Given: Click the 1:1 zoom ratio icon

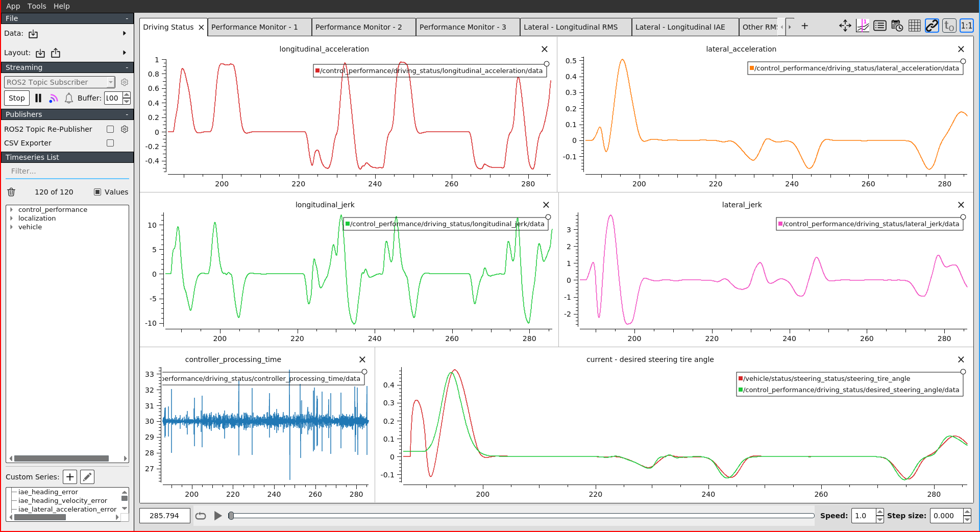Looking at the screenshot, I should pos(966,26).
